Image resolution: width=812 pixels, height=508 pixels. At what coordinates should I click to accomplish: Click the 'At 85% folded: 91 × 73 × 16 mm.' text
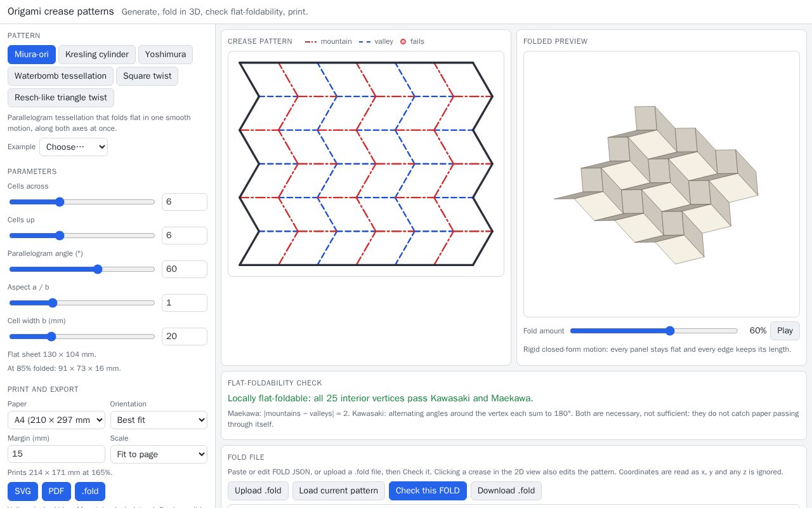64,368
